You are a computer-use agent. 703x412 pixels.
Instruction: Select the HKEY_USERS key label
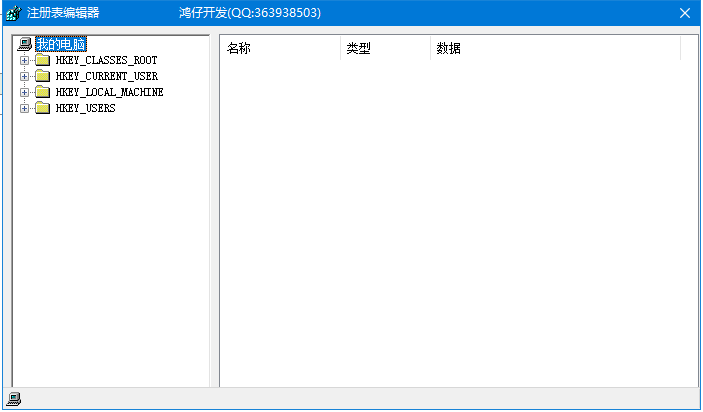tap(85, 108)
